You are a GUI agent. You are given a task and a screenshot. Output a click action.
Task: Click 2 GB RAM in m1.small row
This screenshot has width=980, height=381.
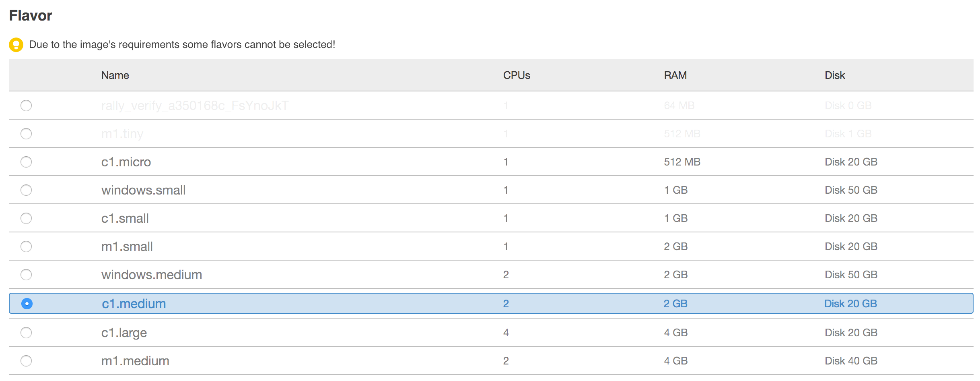coord(676,246)
